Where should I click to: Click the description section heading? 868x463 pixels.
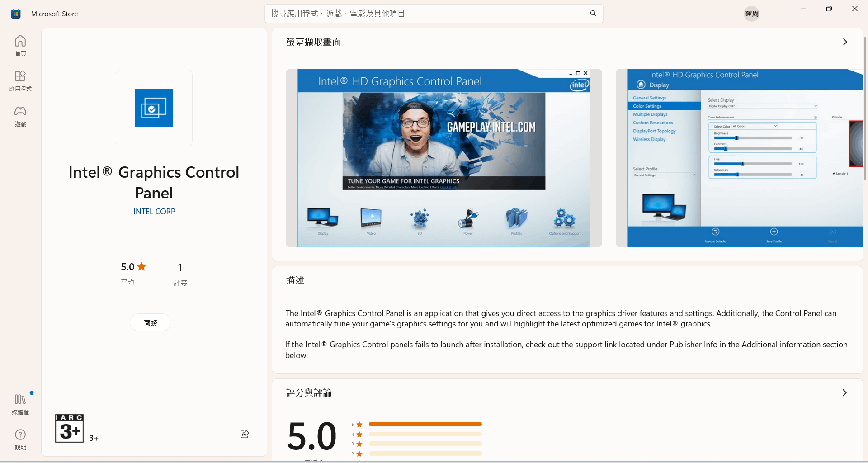(x=295, y=280)
